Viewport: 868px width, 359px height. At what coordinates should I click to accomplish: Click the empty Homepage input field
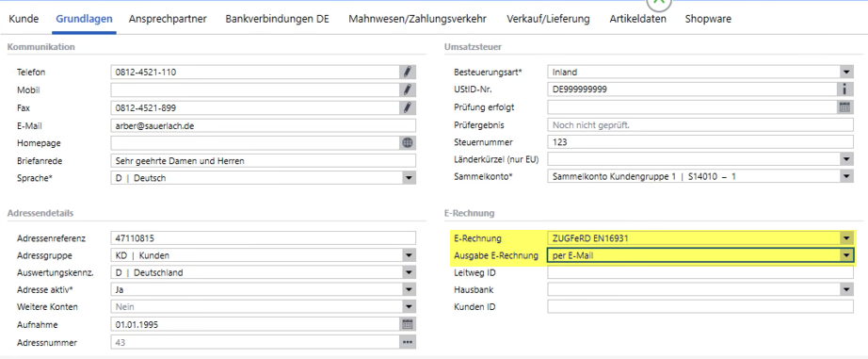255,143
